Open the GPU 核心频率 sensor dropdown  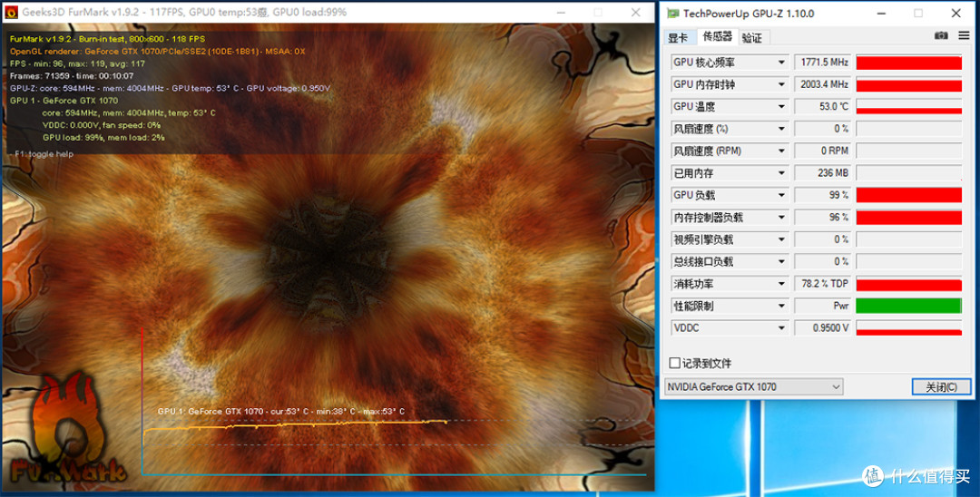[781, 63]
